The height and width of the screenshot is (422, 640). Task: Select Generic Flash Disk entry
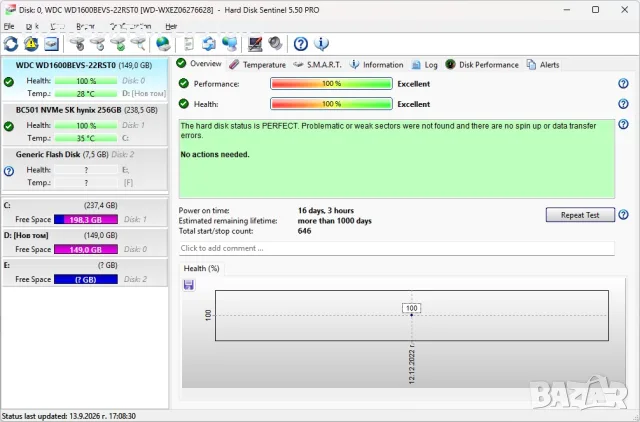coord(85,169)
